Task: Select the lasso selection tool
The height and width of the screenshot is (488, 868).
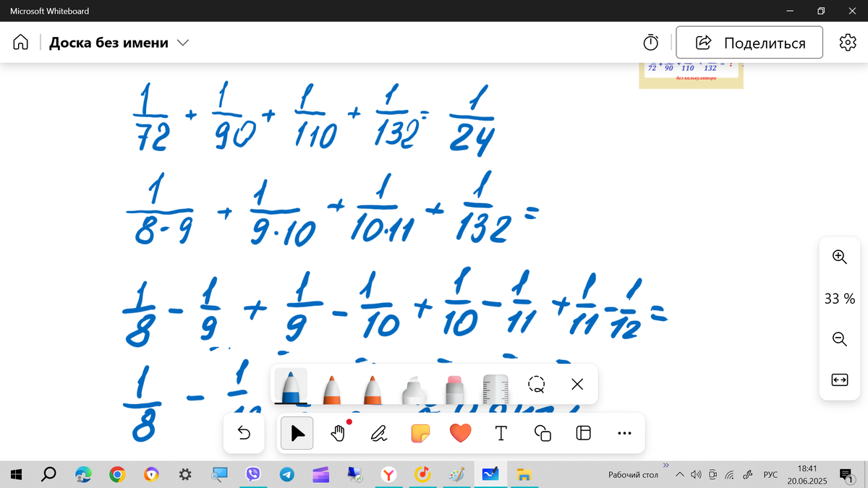Action: (x=536, y=385)
